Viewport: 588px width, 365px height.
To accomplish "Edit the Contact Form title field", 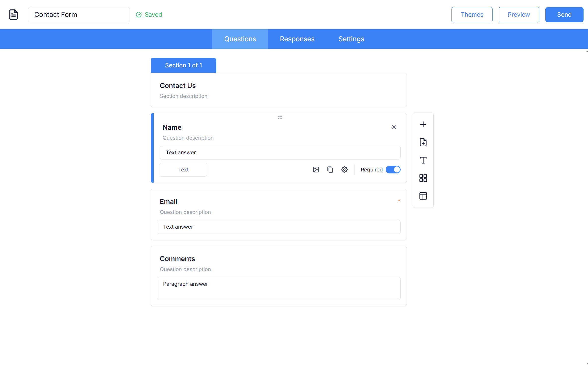I will (79, 15).
